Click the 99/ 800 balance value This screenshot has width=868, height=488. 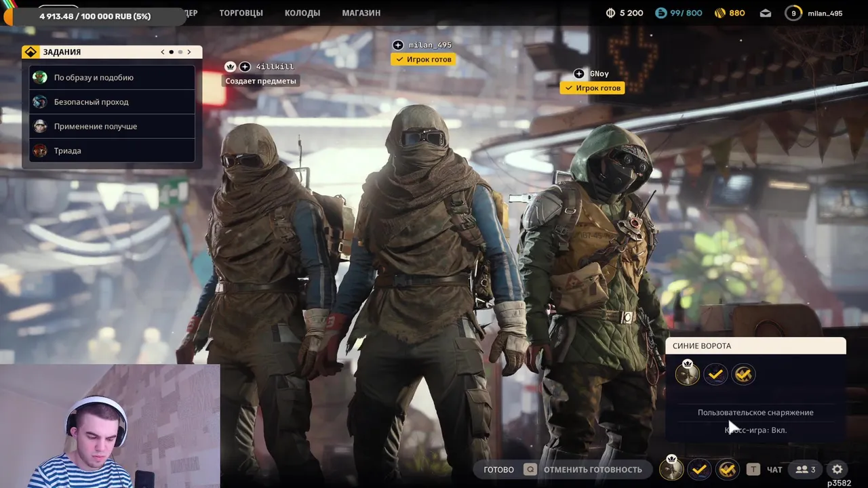coord(686,13)
